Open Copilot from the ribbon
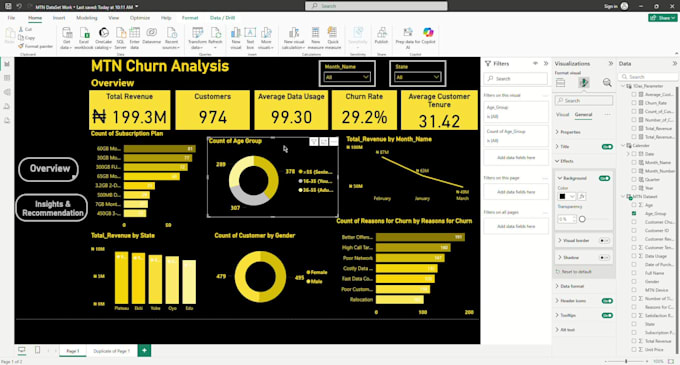The image size is (680, 365). coord(428,36)
